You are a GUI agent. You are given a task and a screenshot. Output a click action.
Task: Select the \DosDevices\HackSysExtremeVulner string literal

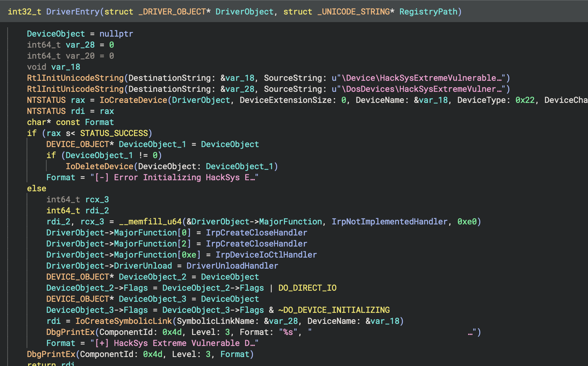point(421,89)
